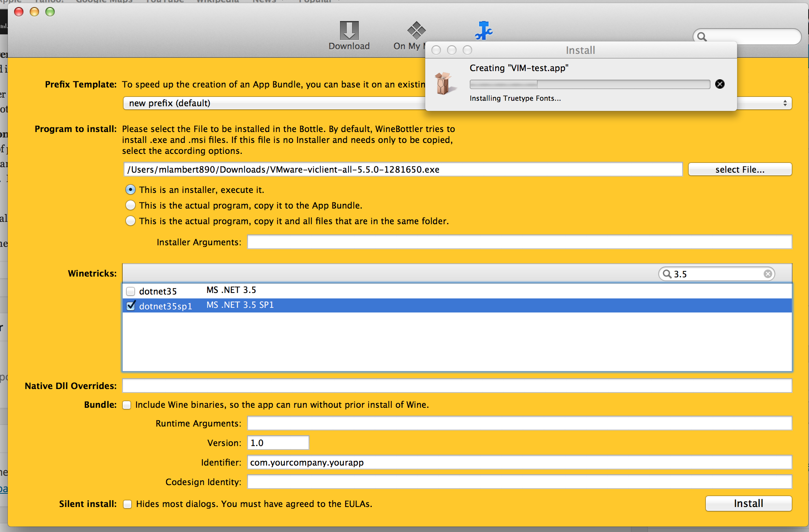Enable Silent install checkbox

click(127, 504)
